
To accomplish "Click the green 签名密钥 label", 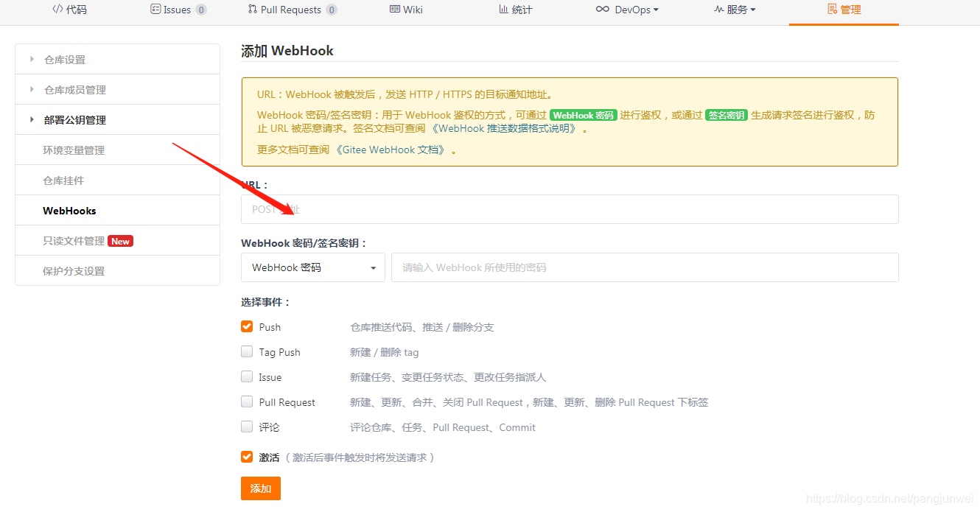I will 727,115.
